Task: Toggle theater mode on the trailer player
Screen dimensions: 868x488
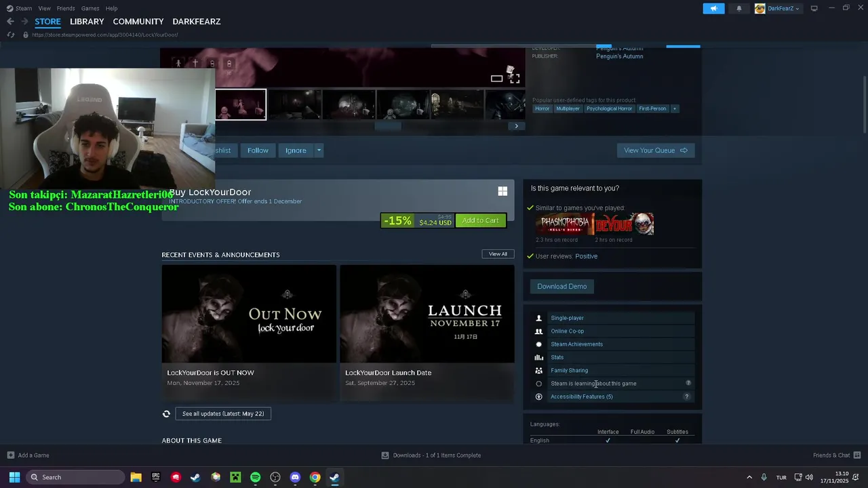Action: click(x=497, y=79)
